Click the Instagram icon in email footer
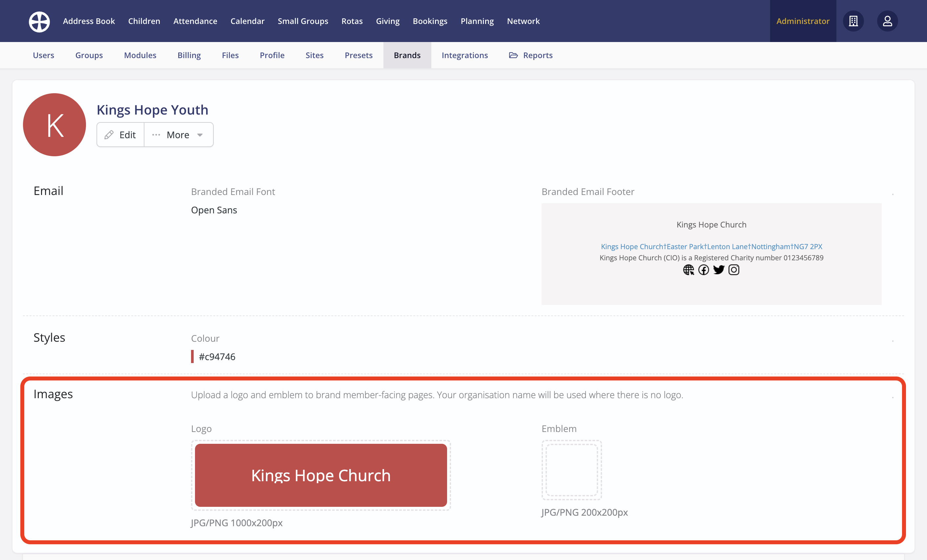 (734, 270)
